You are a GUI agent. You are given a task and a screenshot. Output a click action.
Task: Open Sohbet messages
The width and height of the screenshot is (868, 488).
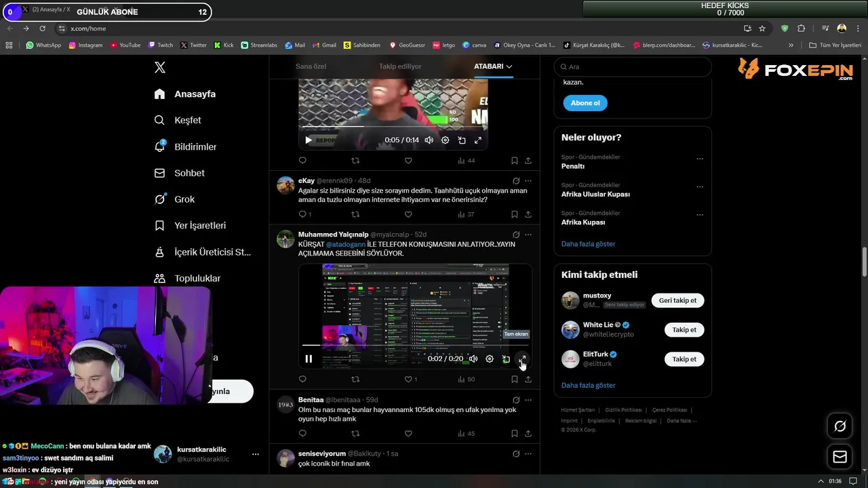pyautogui.click(x=179, y=173)
